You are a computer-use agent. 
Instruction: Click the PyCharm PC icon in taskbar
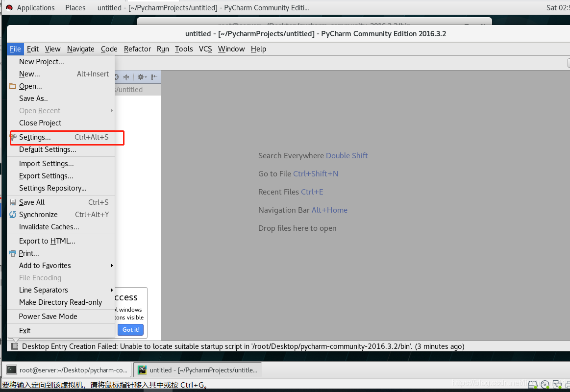click(142, 370)
